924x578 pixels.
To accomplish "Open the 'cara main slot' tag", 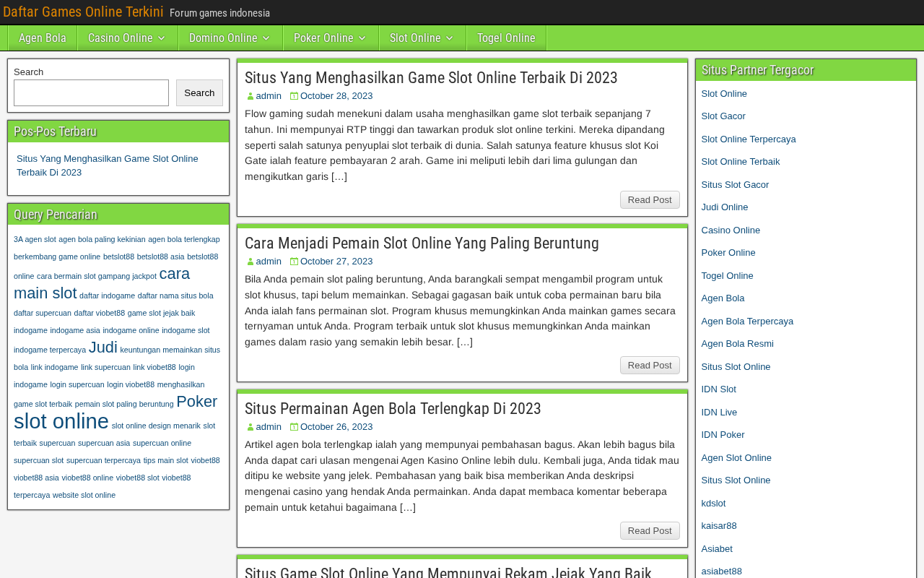I will pyautogui.click(x=102, y=283).
